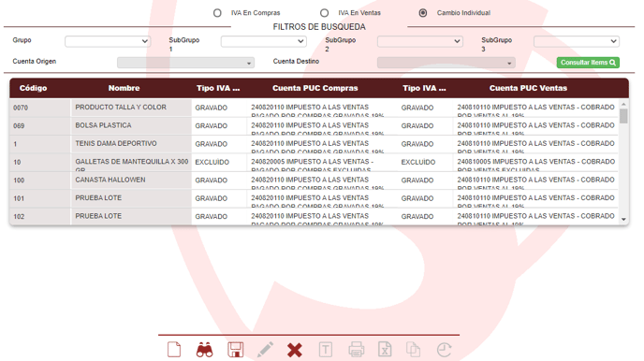Click code cell 101
The width and height of the screenshot is (644, 361).
pos(40,198)
